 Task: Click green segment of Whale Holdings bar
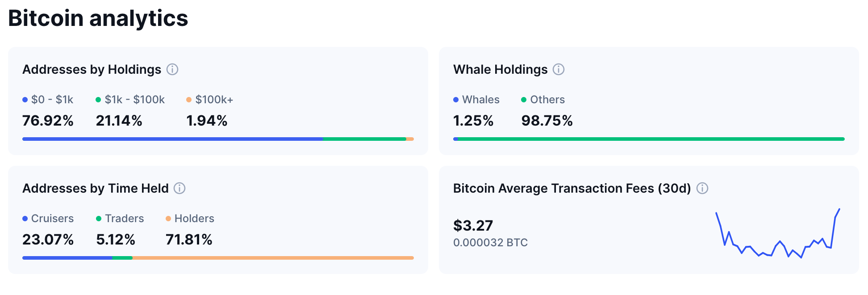click(x=651, y=139)
